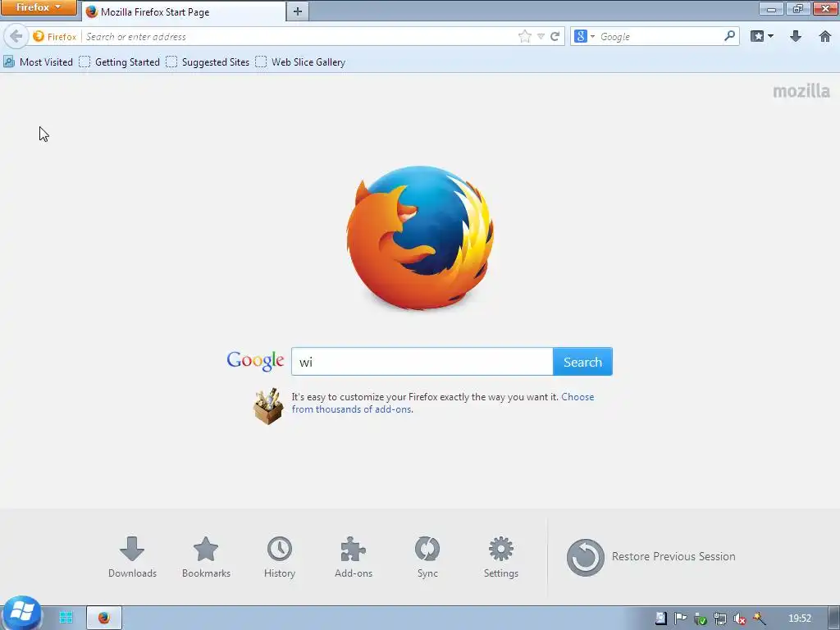Open Bookmarks from the start page
Viewport: 840px width, 630px height.
tap(206, 557)
